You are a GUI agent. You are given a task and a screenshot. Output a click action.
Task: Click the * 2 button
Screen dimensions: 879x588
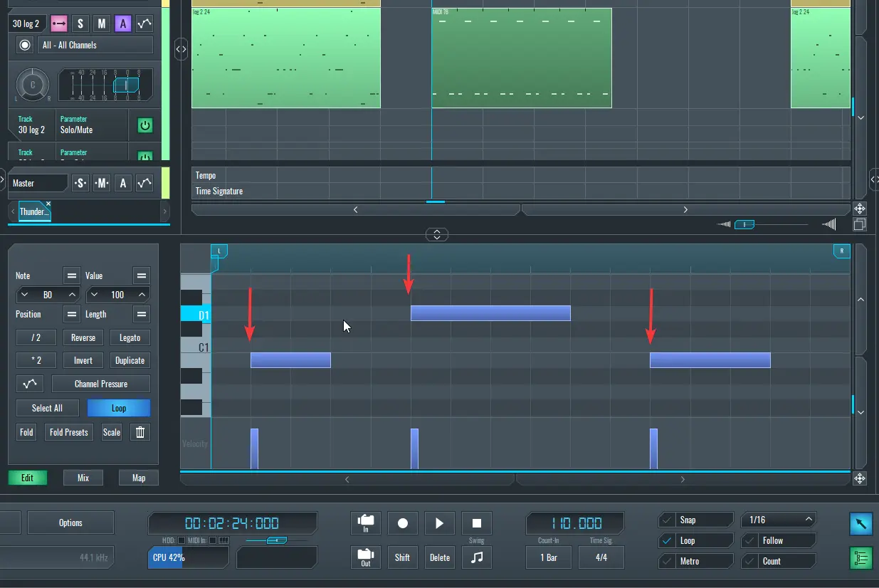[x=36, y=360]
